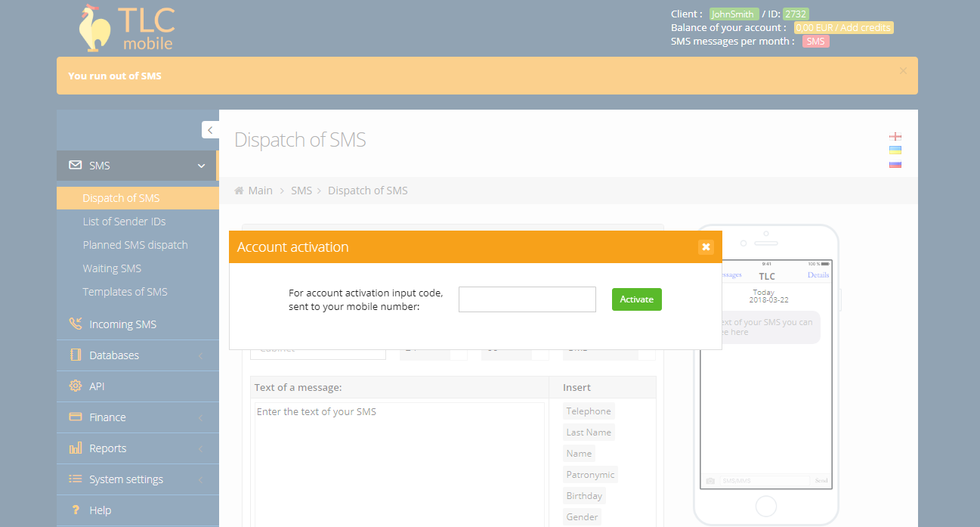Close the Account activation dialog
The height and width of the screenshot is (527, 980).
tap(706, 246)
